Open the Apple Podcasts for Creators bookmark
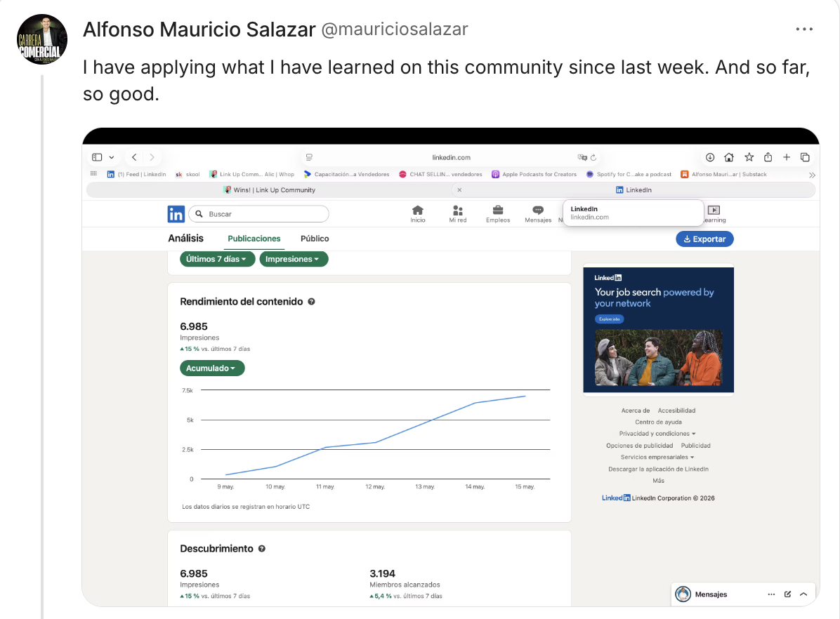 point(534,175)
